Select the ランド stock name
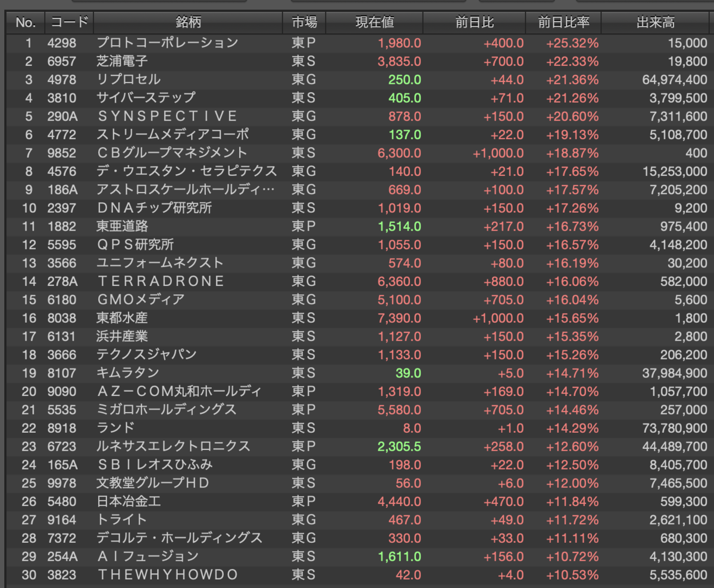This screenshot has width=714, height=588. [115, 428]
